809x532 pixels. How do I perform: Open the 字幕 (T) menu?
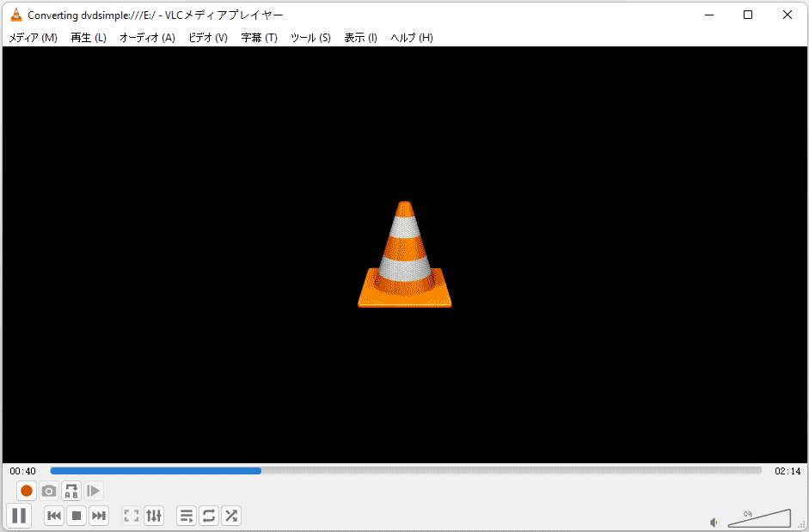pyautogui.click(x=259, y=38)
